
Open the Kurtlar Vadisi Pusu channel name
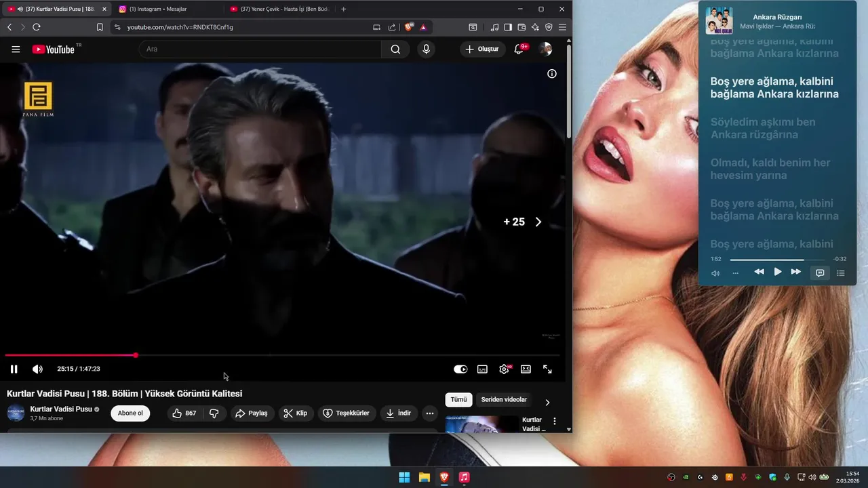point(61,409)
